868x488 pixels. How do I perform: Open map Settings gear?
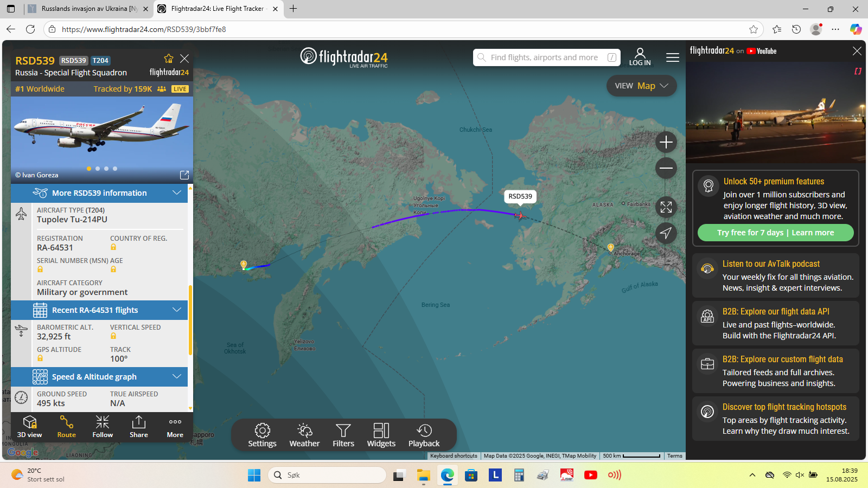[x=262, y=435]
